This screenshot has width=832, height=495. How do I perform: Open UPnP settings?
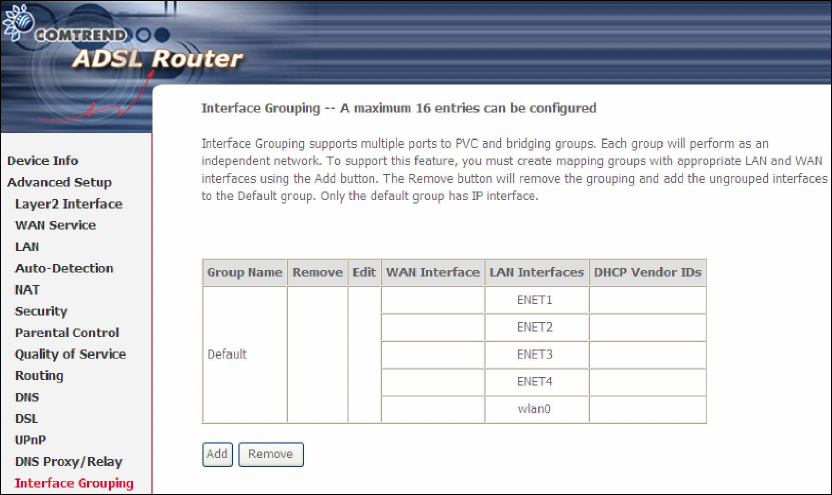(30, 440)
